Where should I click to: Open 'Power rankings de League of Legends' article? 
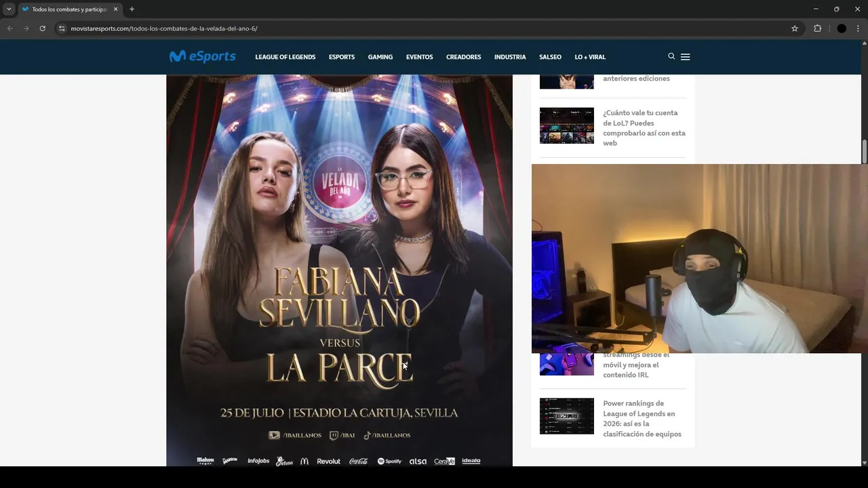[642, 419]
